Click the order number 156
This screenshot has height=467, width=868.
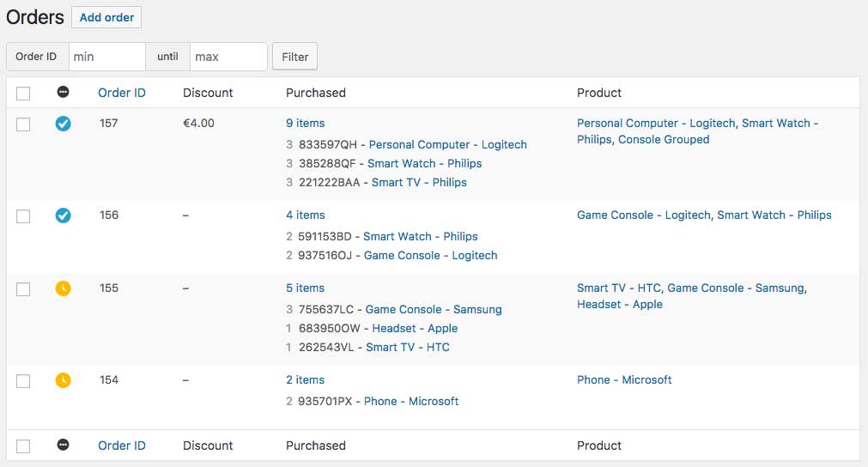pyautogui.click(x=109, y=215)
